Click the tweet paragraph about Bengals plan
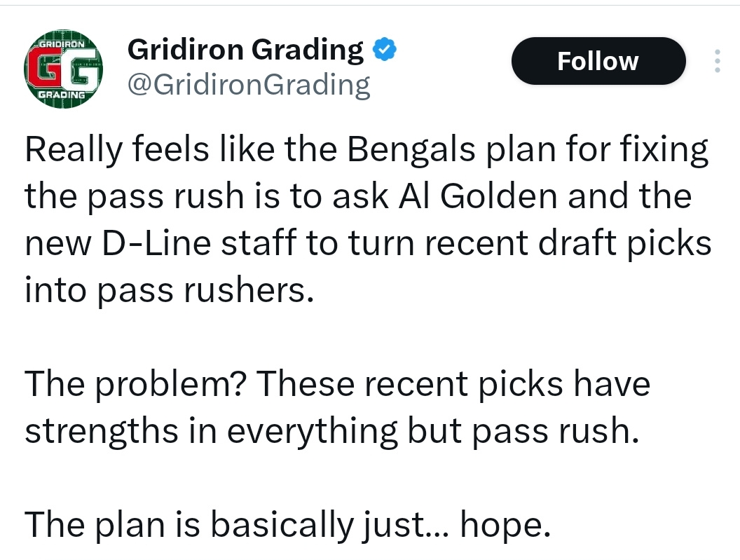Image resolution: width=740 pixels, height=560 pixels. [368, 219]
